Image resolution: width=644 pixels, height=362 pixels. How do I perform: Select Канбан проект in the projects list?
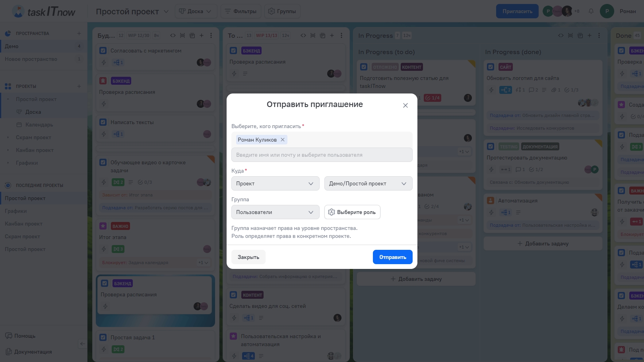click(x=35, y=150)
